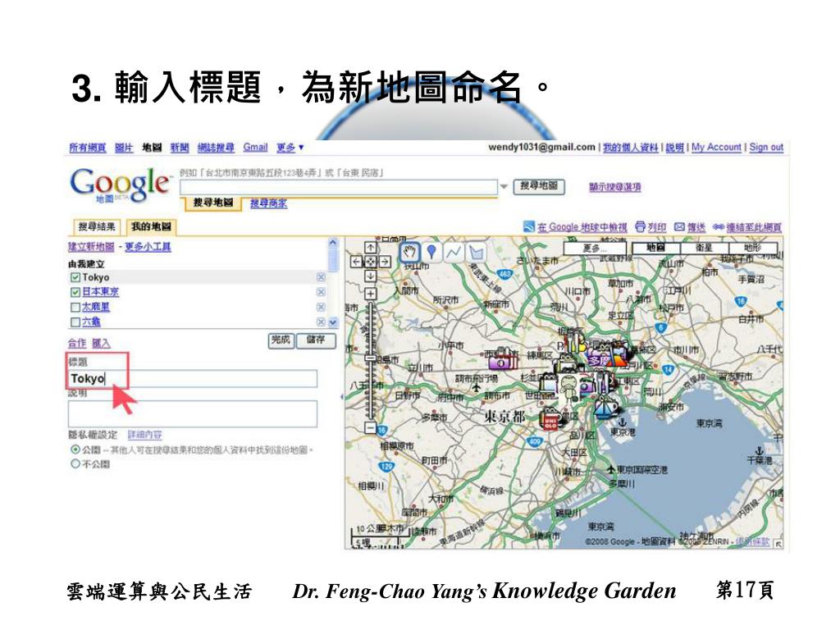Switch map view to 地形
The width and height of the screenshot is (840, 630).
point(752,248)
